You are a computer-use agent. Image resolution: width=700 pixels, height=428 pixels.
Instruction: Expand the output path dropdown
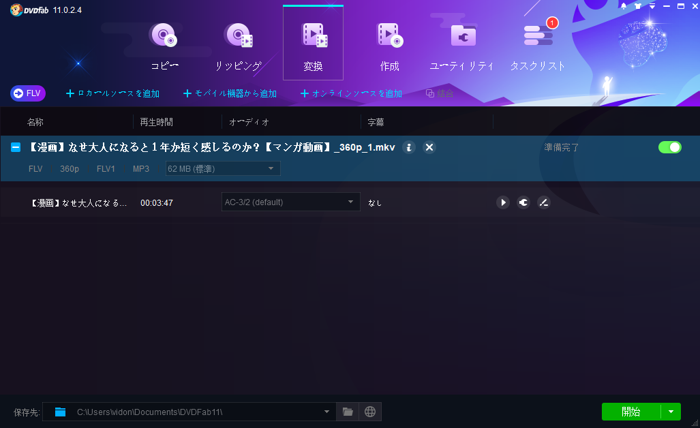(327, 411)
